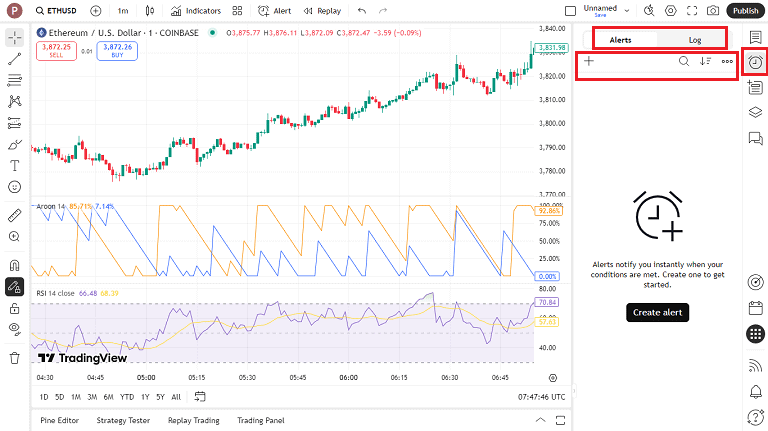Viewport: 768px width, 431px height.
Task: Select the trend line drawing tool
Action: pyautogui.click(x=15, y=59)
